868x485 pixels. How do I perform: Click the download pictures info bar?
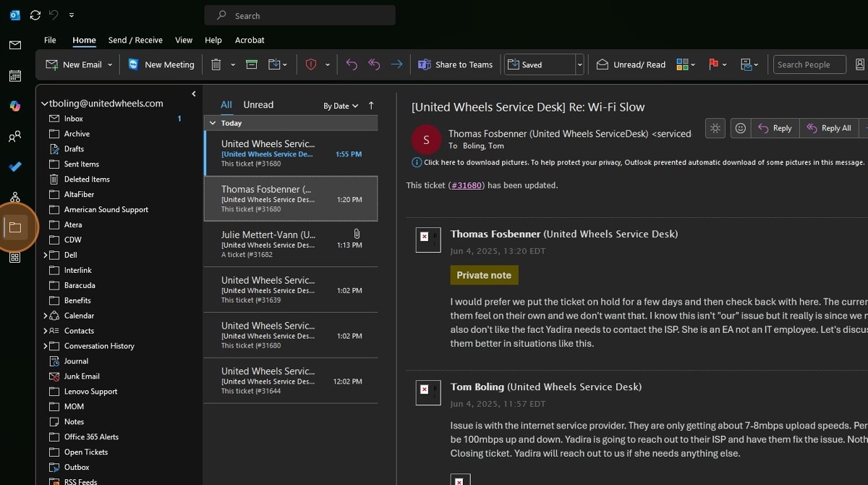coord(639,162)
